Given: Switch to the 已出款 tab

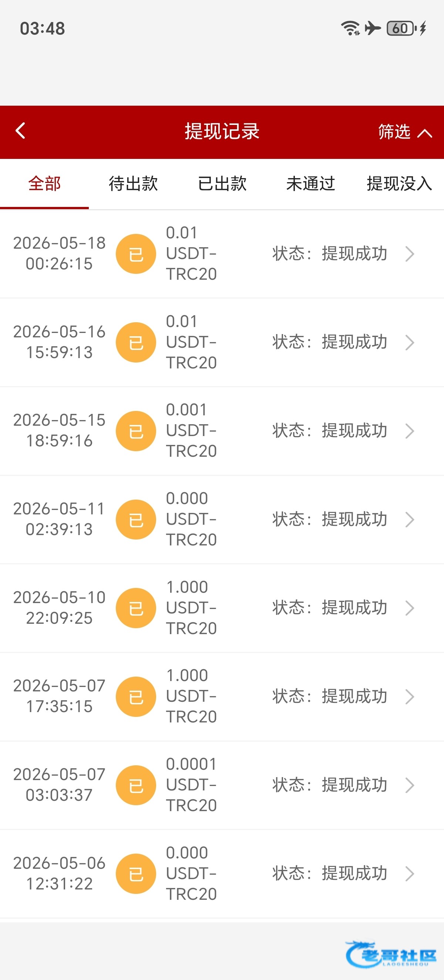Looking at the screenshot, I should tap(222, 184).
